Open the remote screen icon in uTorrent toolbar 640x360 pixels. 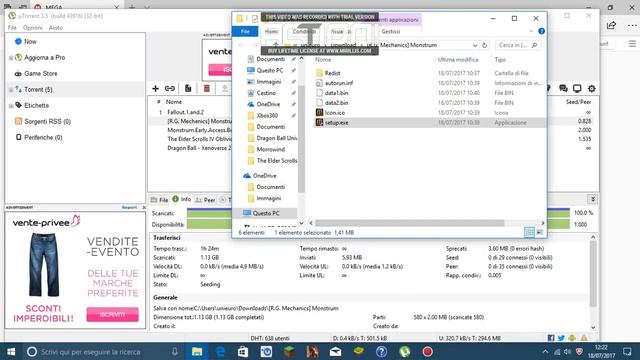[577, 88]
